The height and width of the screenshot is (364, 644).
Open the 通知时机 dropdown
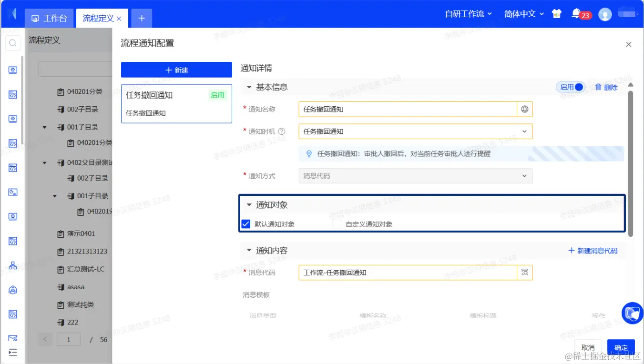point(416,131)
